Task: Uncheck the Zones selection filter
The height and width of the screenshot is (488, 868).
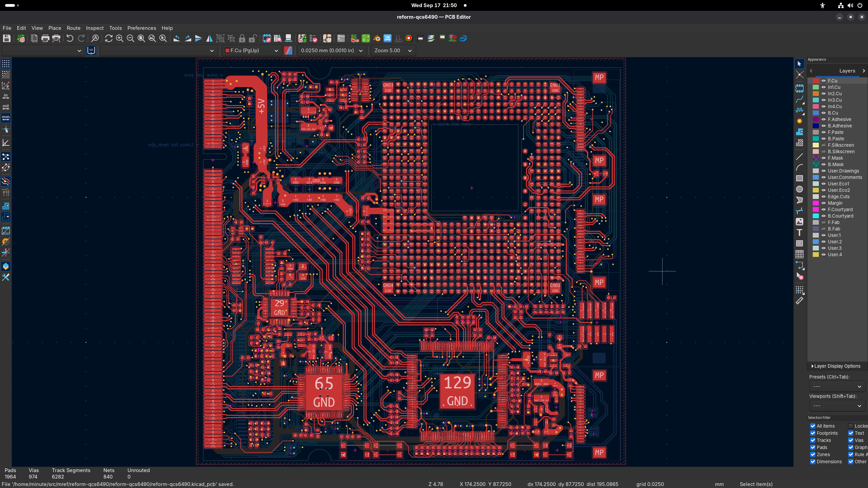Action: pyautogui.click(x=813, y=454)
